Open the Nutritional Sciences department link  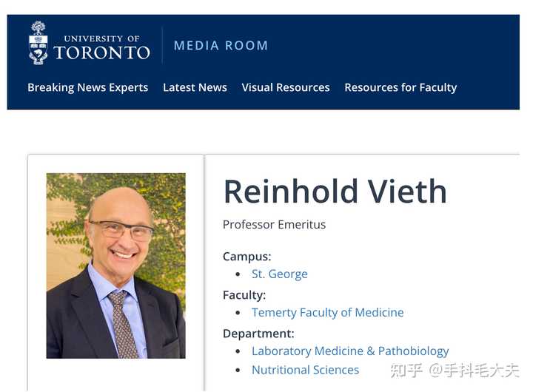point(305,370)
